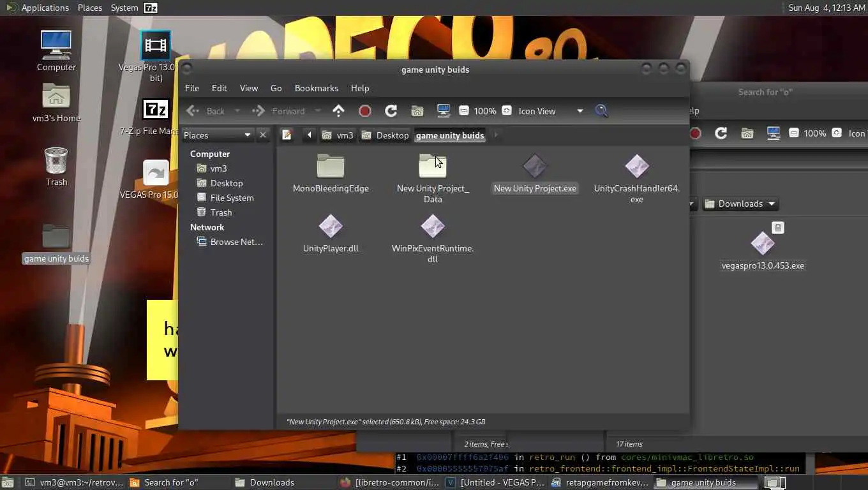Open the search magnifier in game unity buids window
This screenshot has height=490, width=868.
(x=601, y=110)
